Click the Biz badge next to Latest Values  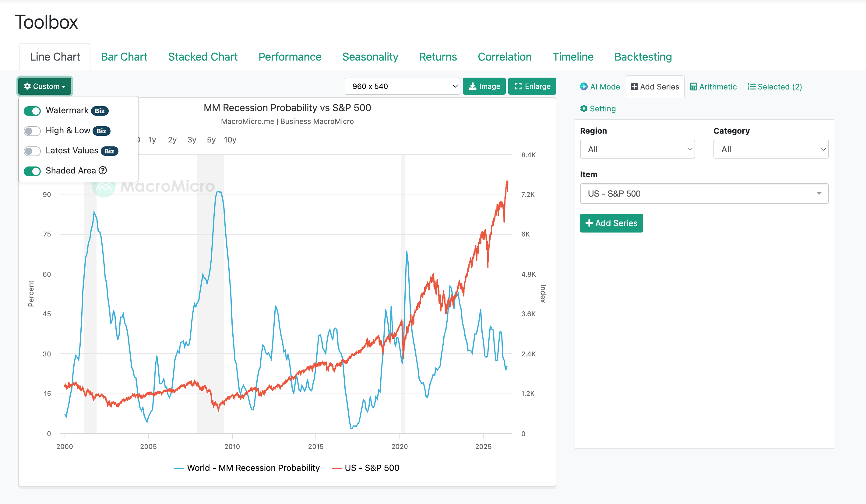click(109, 151)
